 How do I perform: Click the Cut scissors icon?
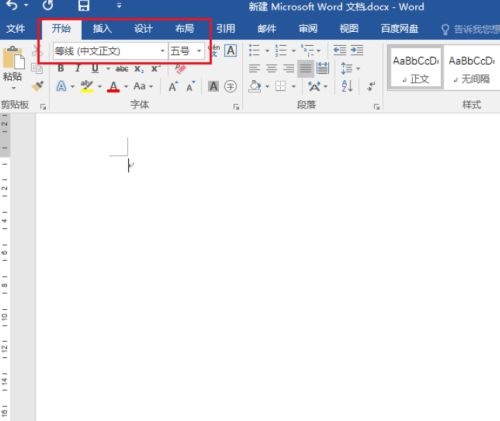click(x=37, y=51)
